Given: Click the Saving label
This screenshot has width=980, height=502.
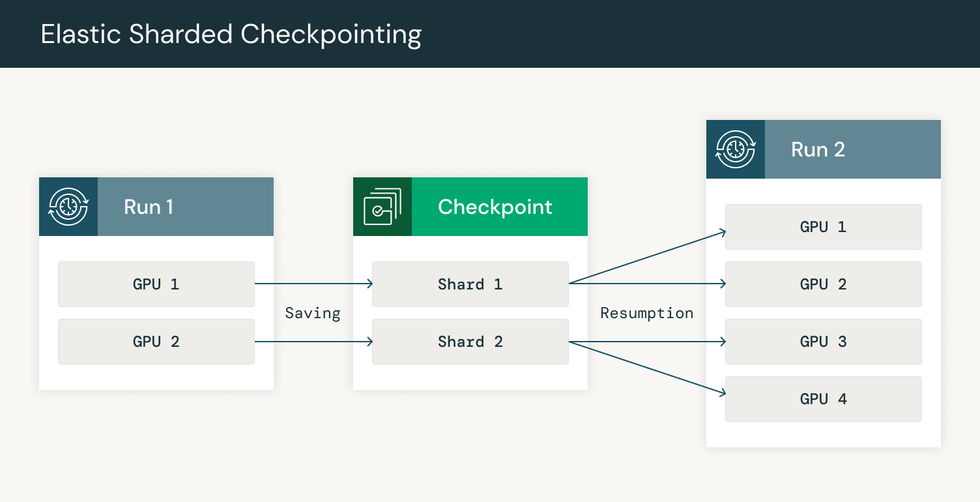Looking at the screenshot, I should pyautogui.click(x=313, y=313).
